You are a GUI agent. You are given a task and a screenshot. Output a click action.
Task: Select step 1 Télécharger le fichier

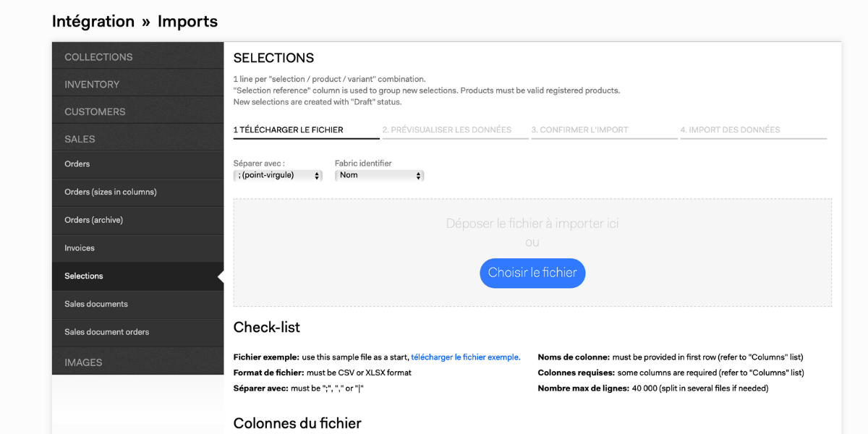[288, 130]
